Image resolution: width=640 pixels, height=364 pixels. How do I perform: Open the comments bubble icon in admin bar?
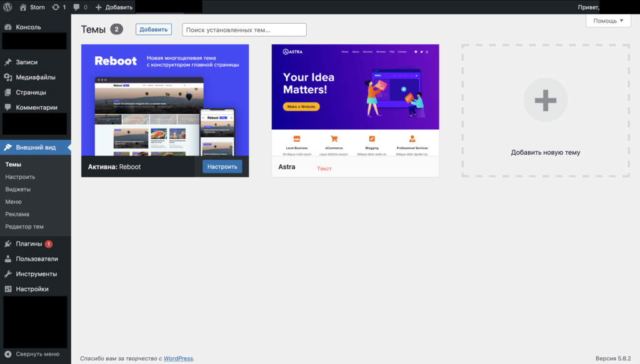76,7
